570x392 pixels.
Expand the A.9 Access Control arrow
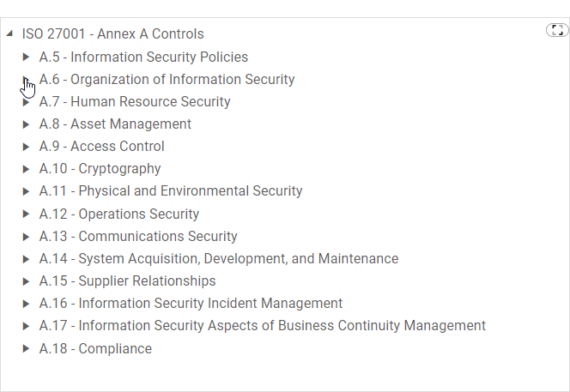(x=27, y=147)
